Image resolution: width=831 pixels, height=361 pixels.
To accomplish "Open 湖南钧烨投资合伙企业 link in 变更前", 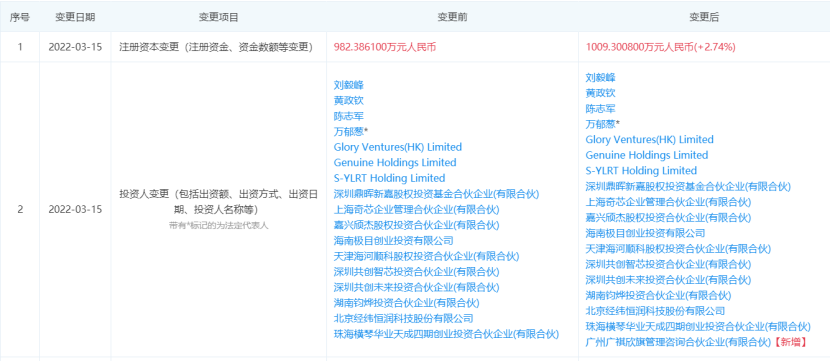I will [406, 303].
